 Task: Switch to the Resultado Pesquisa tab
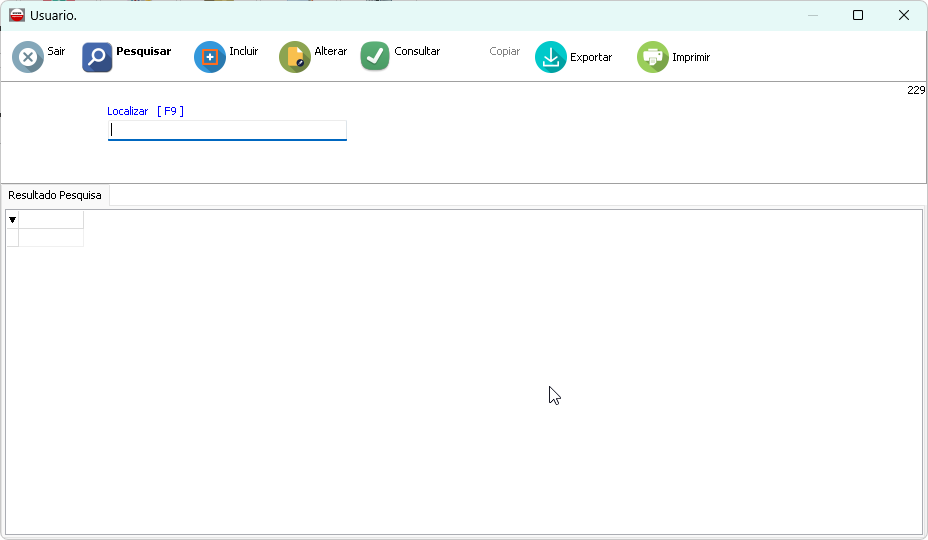click(x=55, y=195)
